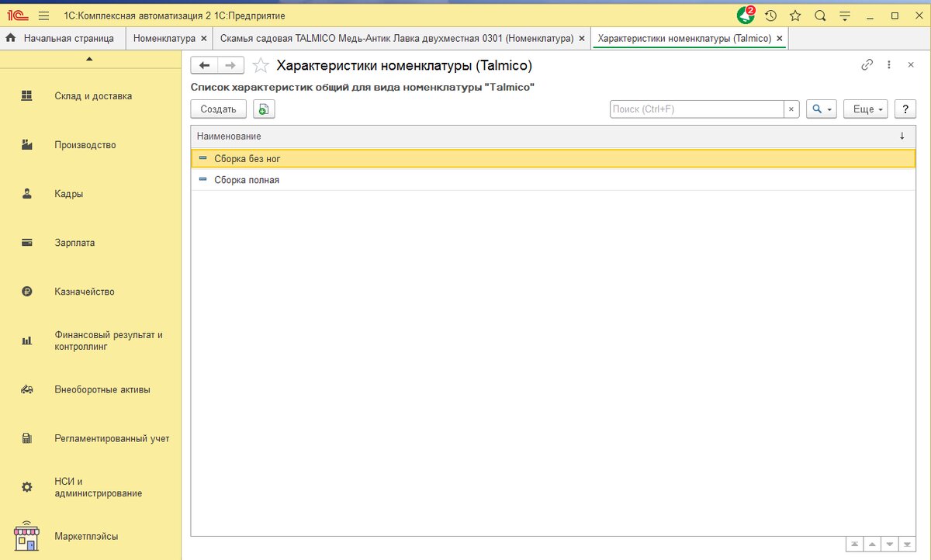This screenshot has height=560, width=931.
Task: Open Казначейство section
Action: pyautogui.click(x=85, y=292)
